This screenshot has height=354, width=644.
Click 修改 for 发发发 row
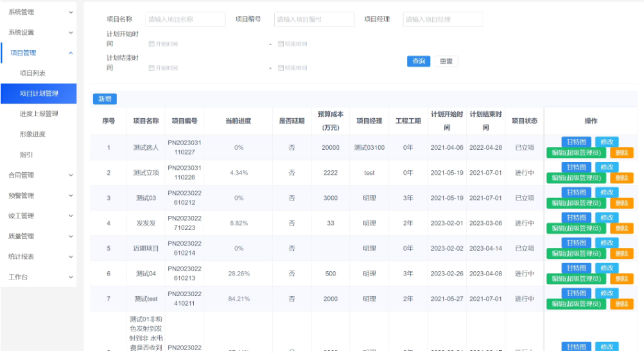[607, 218]
